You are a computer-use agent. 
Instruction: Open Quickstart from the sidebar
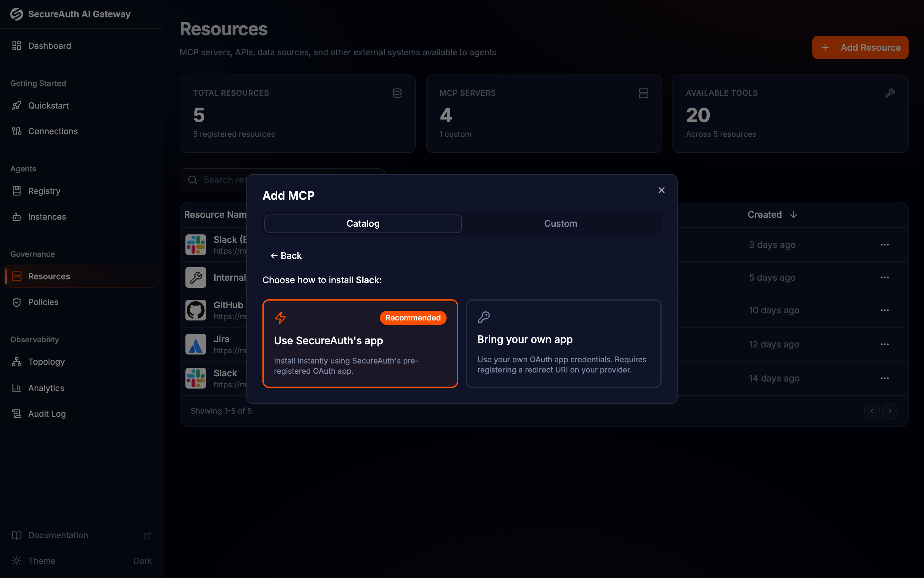coord(82,106)
